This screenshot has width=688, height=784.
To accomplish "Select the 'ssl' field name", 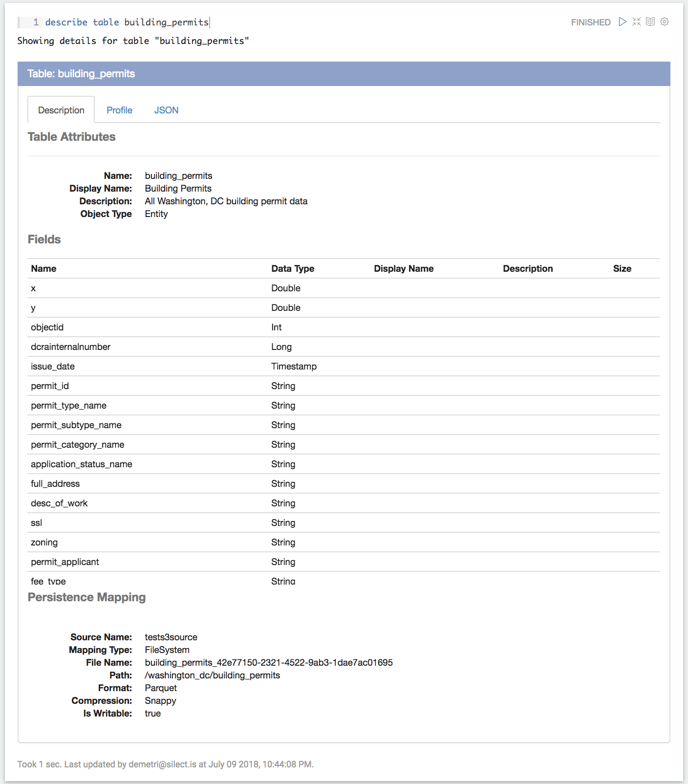I will click(37, 523).
